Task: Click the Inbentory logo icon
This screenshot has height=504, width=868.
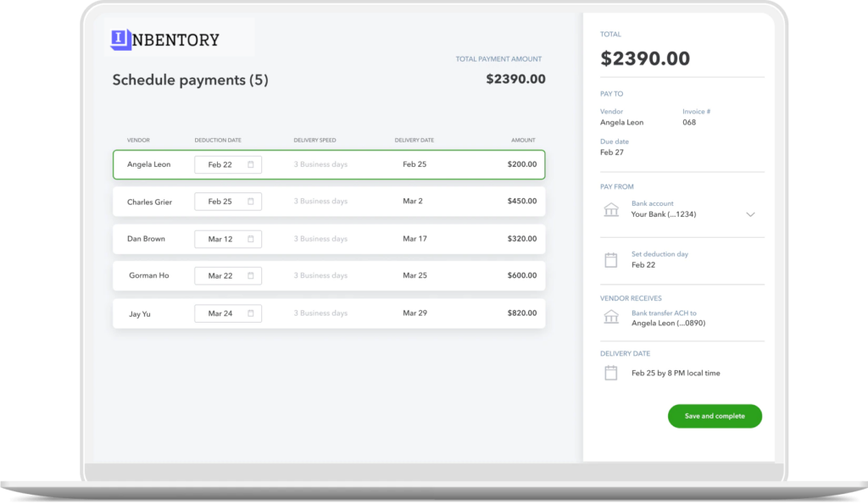Action: pos(121,39)
